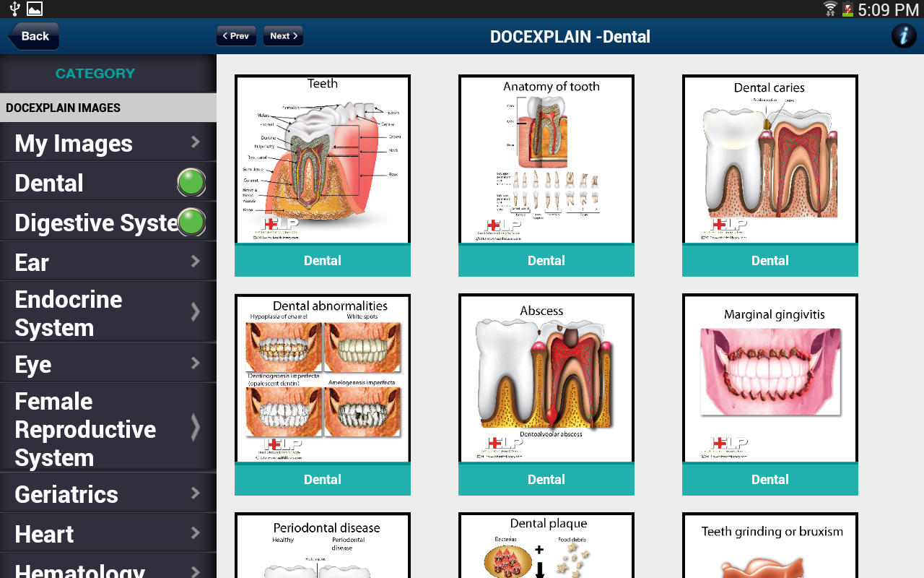This screenshot has width=924, height=578.
Task: Open Anatomy of tooth thumbnail
Action: (x=546, y=159)
